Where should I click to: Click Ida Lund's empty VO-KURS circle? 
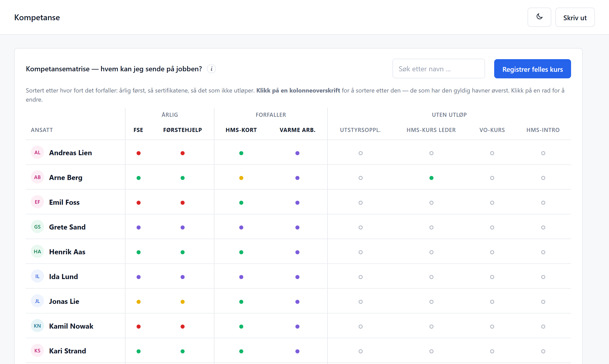coord(492,277)
